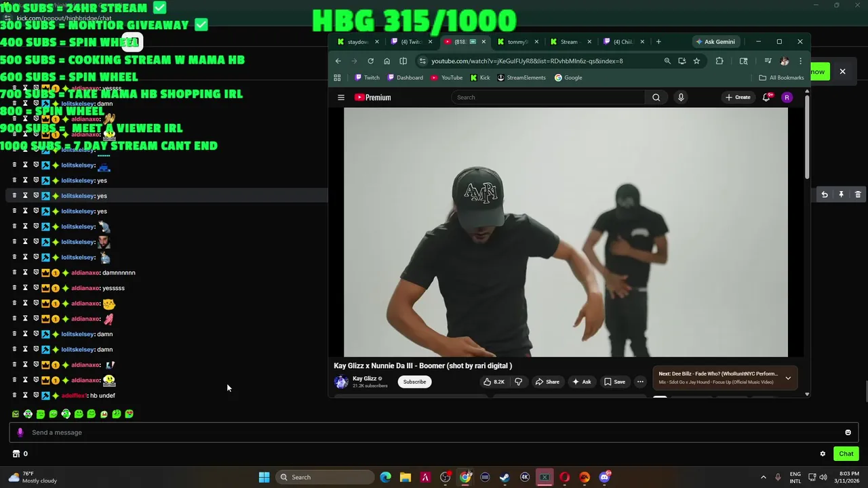Pin the highlighted lolitskelsey yes message
This screenshot has width=868, height=488.
(841, 195)
